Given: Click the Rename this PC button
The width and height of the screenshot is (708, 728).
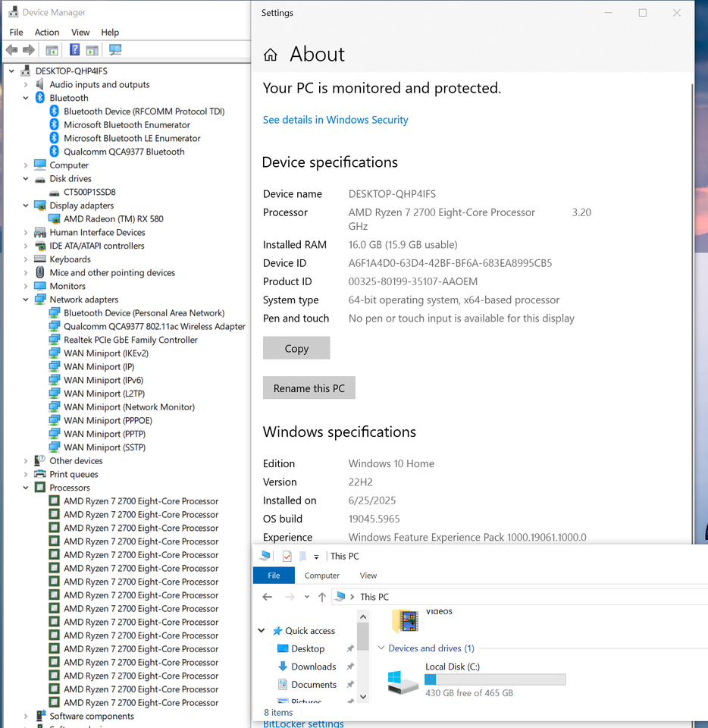Looking at the screenshot, I should click(309, 388).
